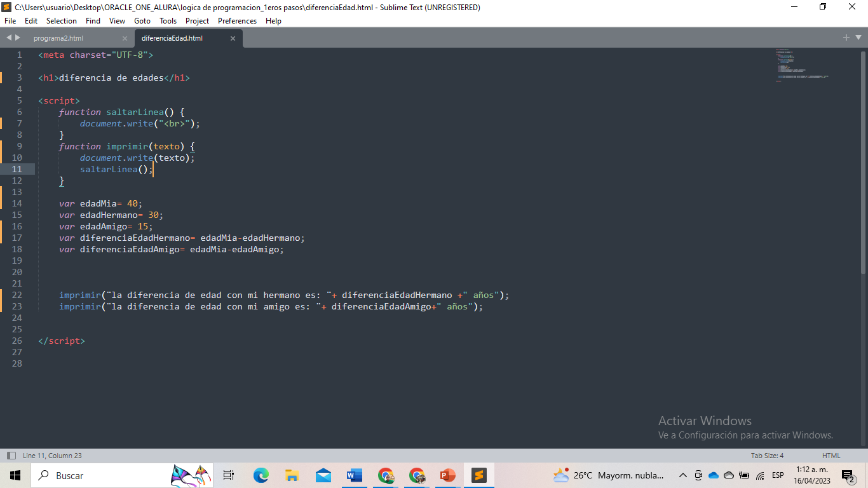Select the diferenciaEdad.html tab
This screenshot has width=868, height=488.
pyautogui.click(x=172, y=38)
